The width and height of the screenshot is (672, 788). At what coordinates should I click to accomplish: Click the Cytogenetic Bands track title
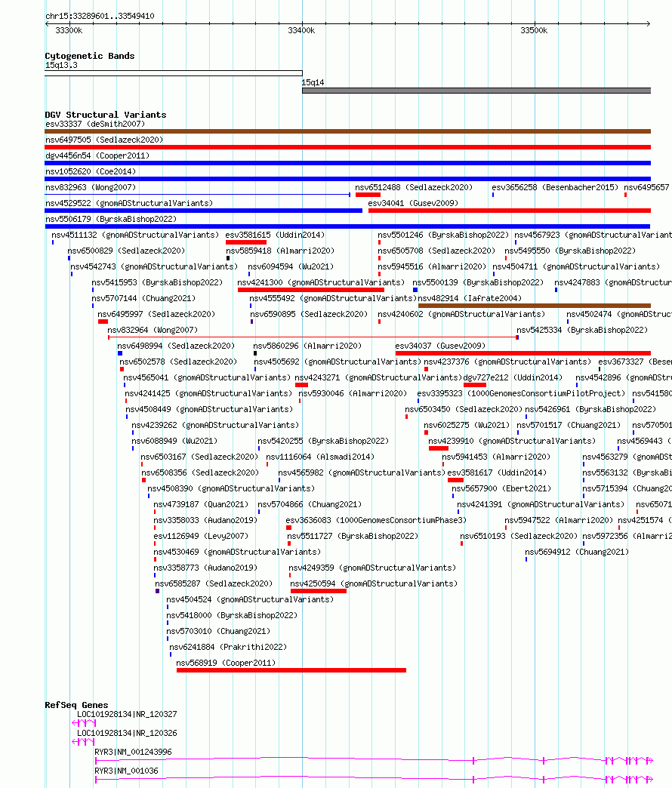click(89, 56)
